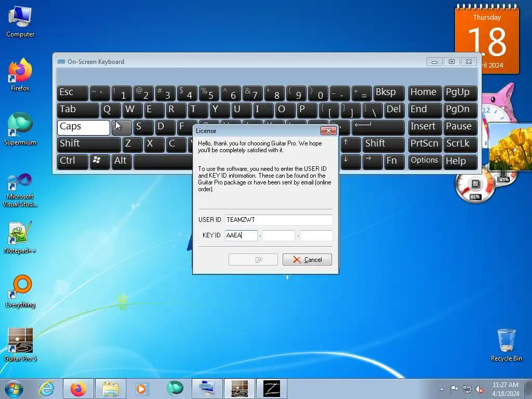Toggle the Ctrl key on the keyboard
The image size is (532, 399).
(x=73, y=162)
